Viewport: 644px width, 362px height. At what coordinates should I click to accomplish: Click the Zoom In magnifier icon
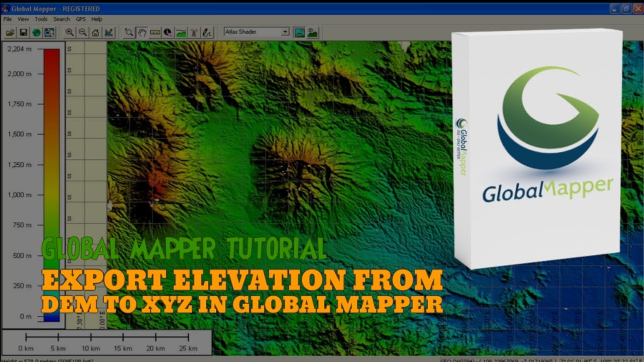(69, 32)
